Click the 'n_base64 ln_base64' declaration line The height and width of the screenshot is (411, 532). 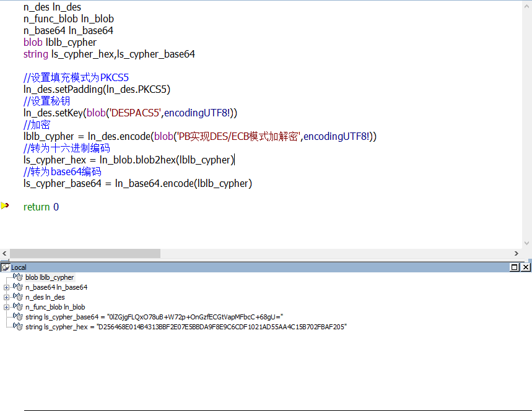(x=68, y=30)
